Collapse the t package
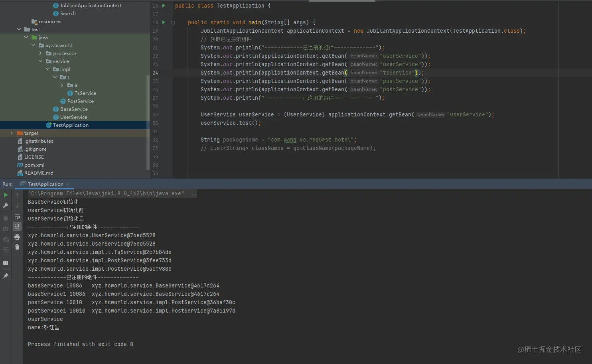 55,77
